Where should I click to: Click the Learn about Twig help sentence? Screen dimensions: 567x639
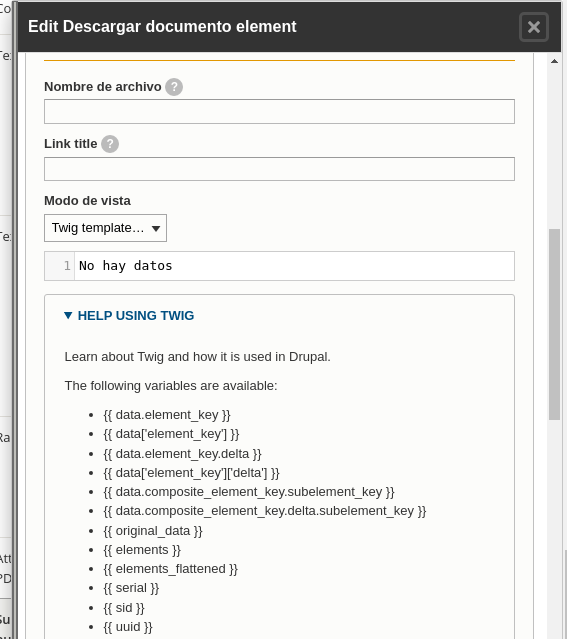click(x=197, y=357)
